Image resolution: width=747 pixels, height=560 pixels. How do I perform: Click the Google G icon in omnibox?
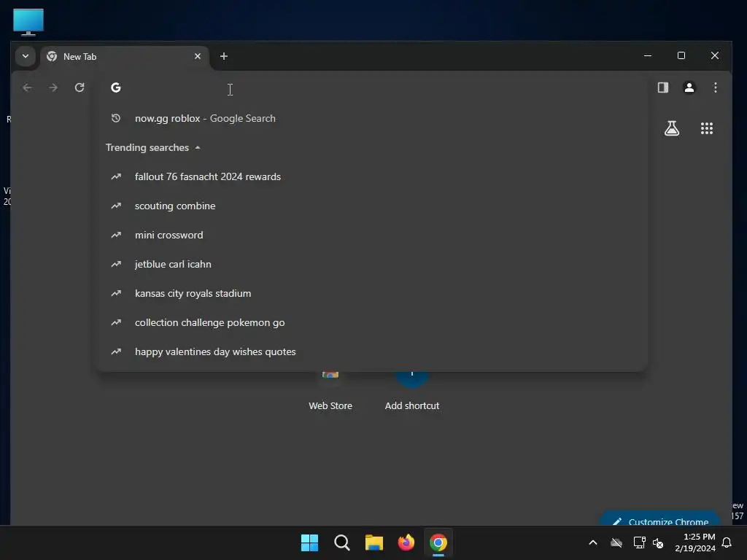tap(116, 87)
